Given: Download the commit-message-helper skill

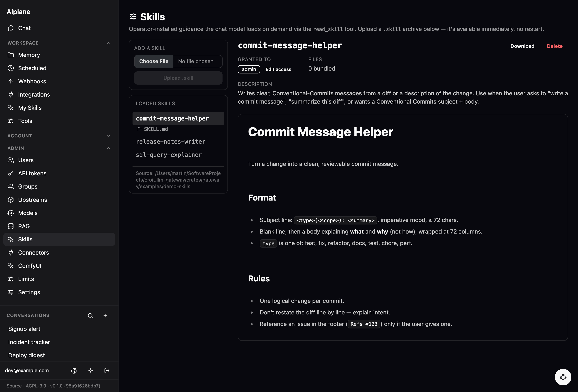Looking at the screenshot, I should (x=522, y=46).
